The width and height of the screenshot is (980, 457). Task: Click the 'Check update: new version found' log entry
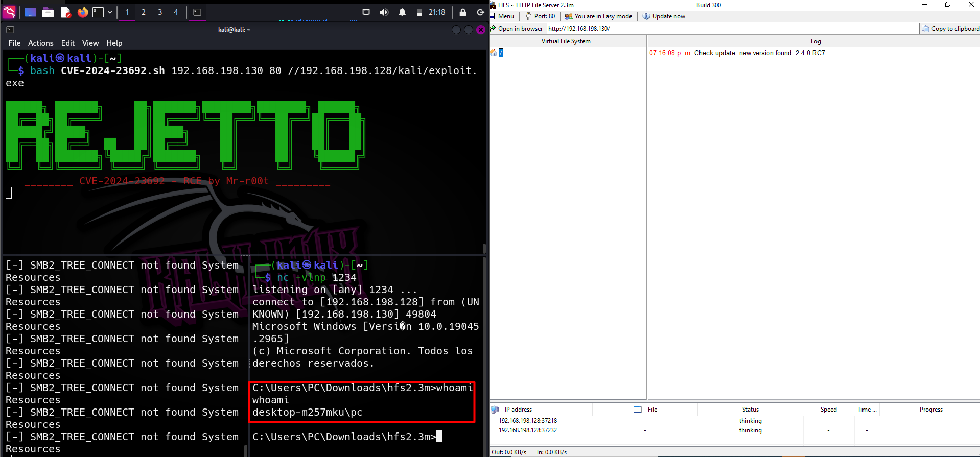click(737, 53)
